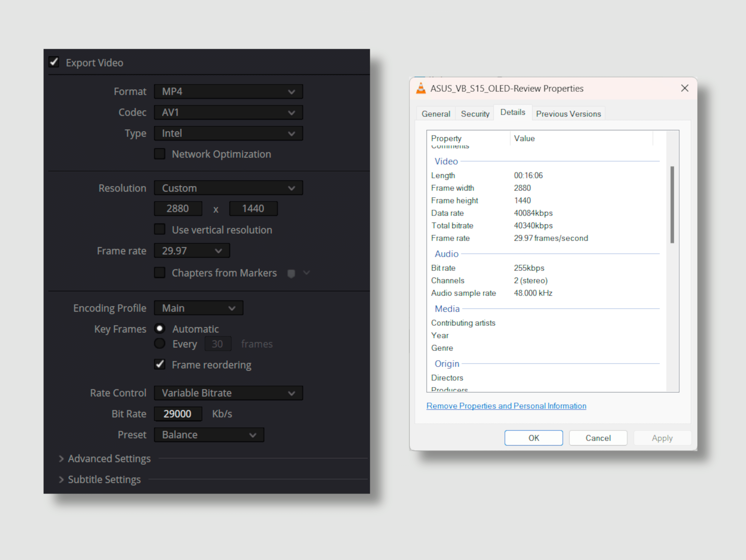
Task: Switch to the Security tab
Action: pyautogui.click(x=475, y=114)
